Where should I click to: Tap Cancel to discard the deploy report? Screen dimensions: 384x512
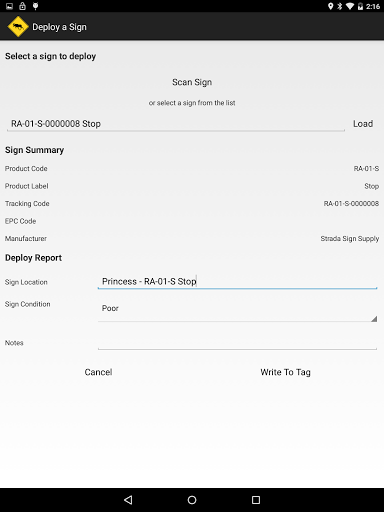[98, 372]
